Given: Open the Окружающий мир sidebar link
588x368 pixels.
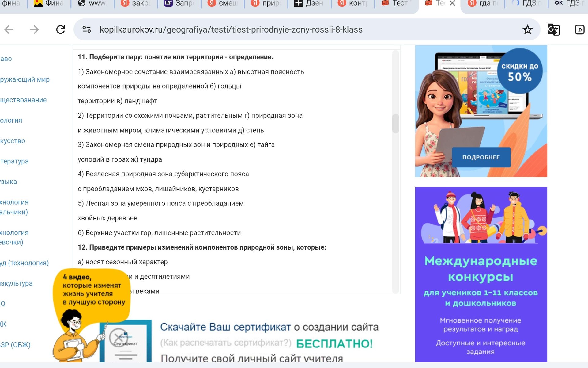Looking at the screenshot, I should tap(25, 79).
